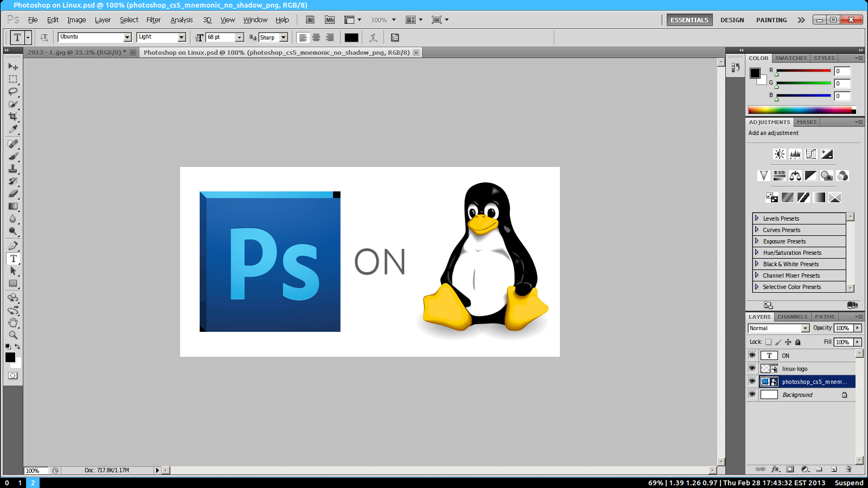This screenshot has width=868, height=488.
Task: Toggle lock all
Action: coord(798,342)
